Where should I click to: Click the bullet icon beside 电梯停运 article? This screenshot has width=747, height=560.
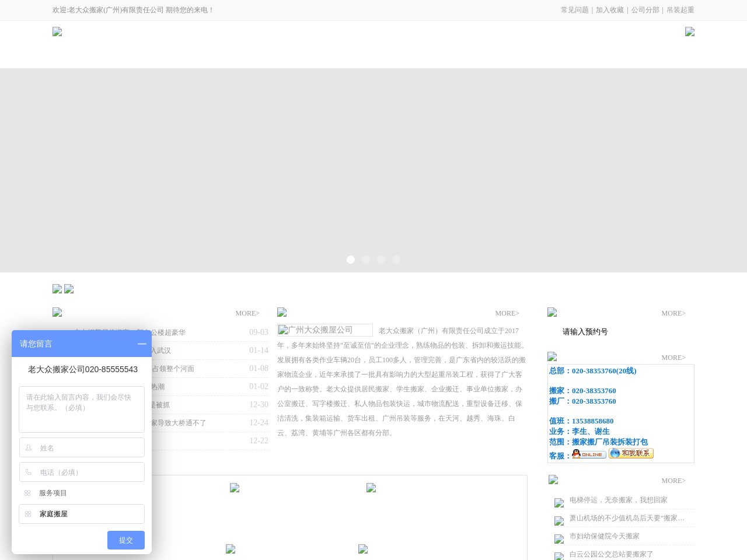[x=558, y=502]
